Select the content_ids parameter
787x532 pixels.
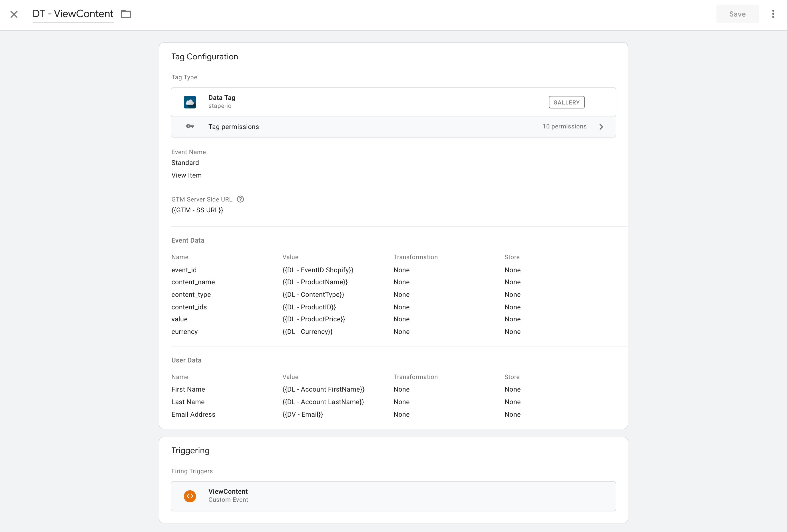click(189, 307)
